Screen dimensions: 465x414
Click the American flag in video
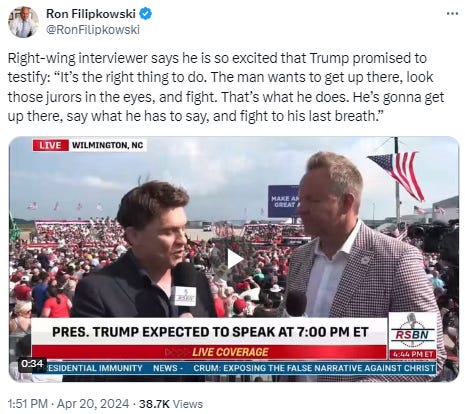[x=398, y=173]
